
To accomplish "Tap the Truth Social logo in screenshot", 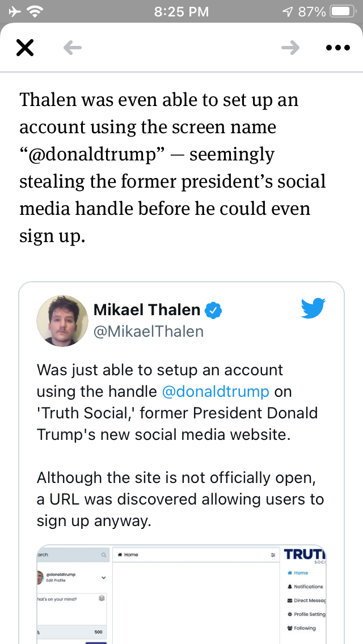I will pyautogui.click(x=305, y=554).
